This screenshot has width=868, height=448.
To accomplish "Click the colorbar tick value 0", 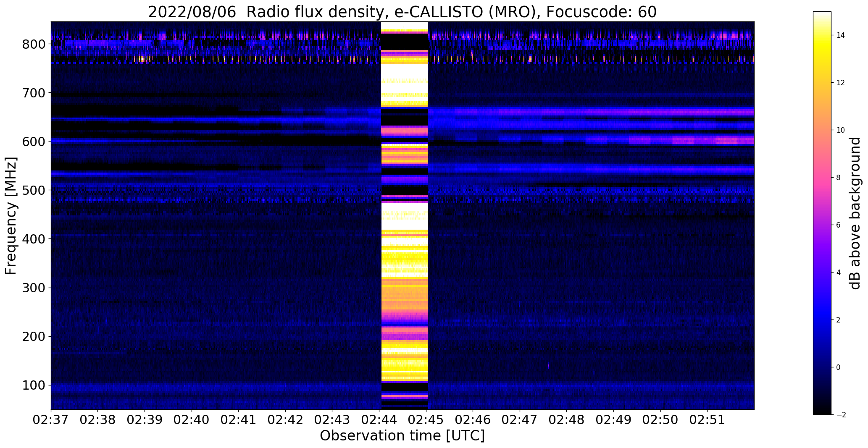I will pyautogui.click(x=839, y=367).
